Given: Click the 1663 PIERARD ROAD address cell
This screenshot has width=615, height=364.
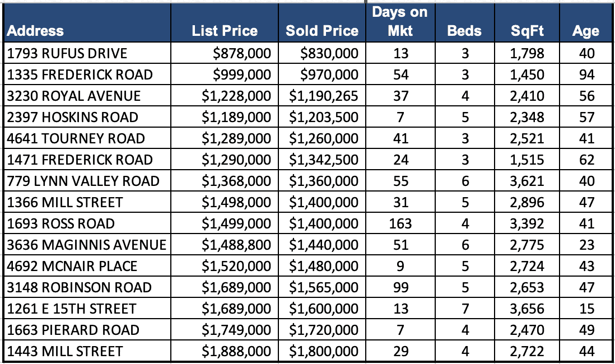Looking at the screenshot, I should [73, 330].
